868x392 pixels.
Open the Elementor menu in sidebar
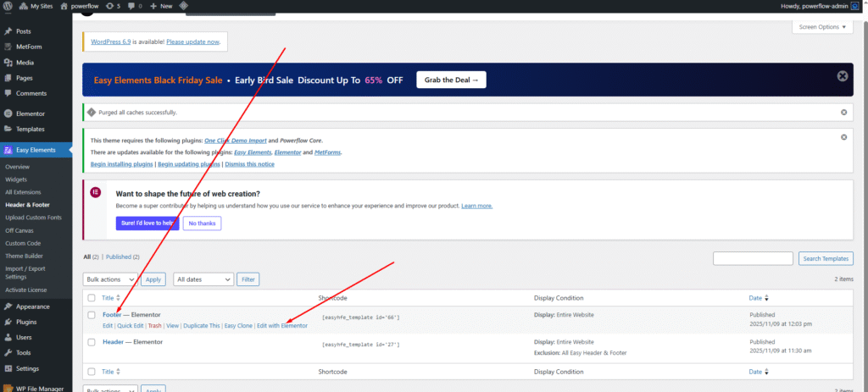(30, 113)
